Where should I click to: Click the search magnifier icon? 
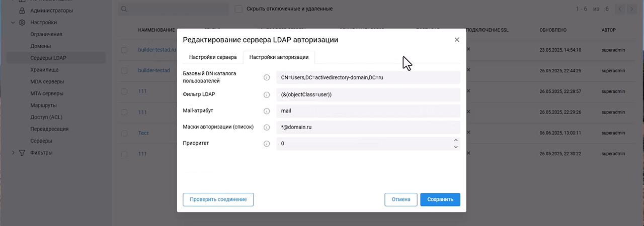(x=124, y=9)
